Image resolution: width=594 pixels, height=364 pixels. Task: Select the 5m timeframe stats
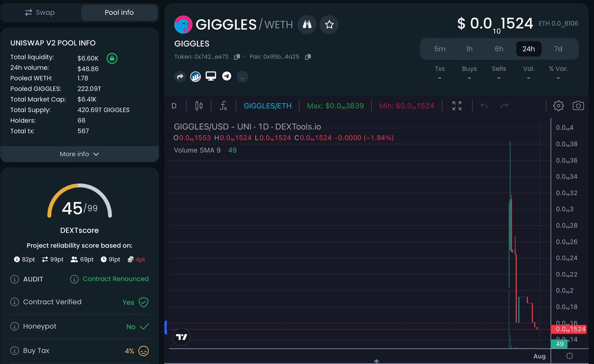(440, 48)
